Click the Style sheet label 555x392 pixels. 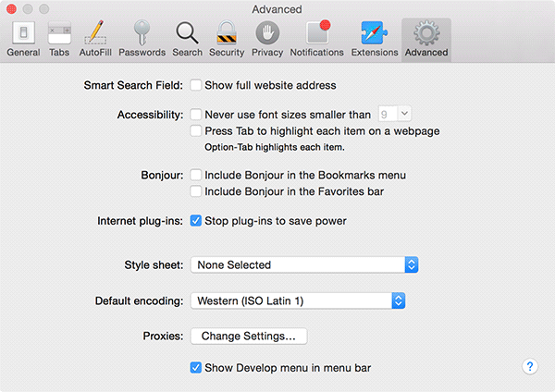pyautogui.click(x=154, y=265)
